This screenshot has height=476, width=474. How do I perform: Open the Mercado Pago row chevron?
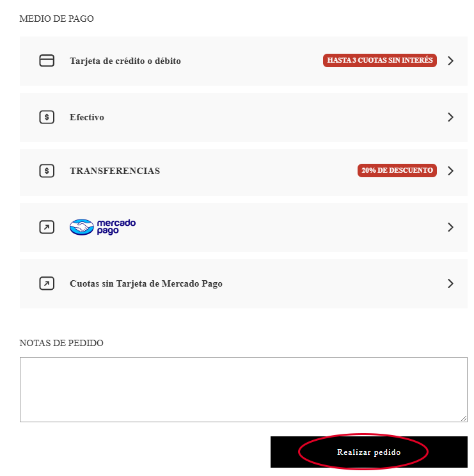coord(450,227)
